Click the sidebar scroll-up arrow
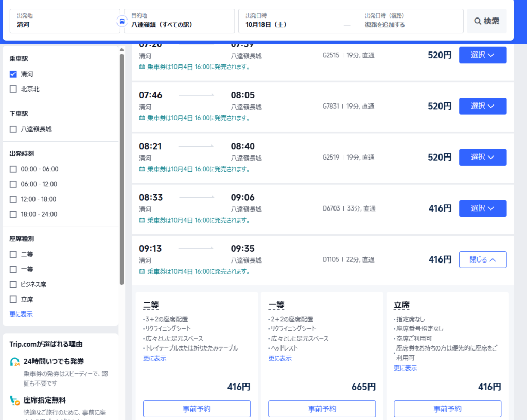Image resolution: width=527 pixels, height=420 pixels. click(x=122, y=49)
